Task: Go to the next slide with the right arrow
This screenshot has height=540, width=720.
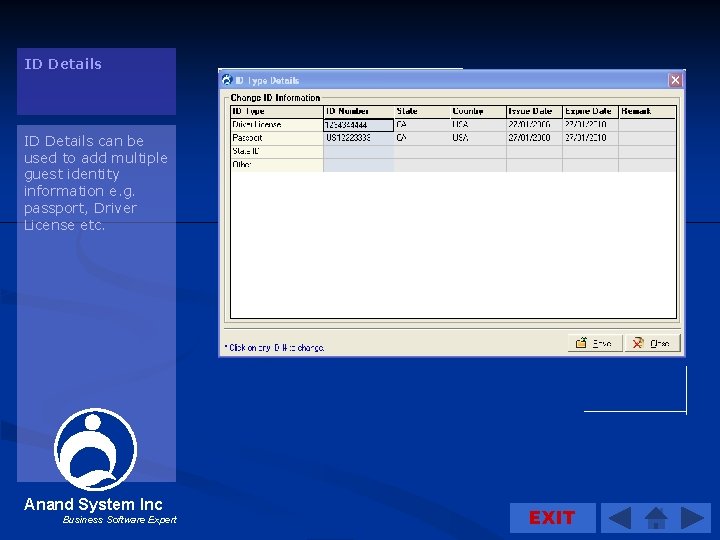Action: (692, 518)
